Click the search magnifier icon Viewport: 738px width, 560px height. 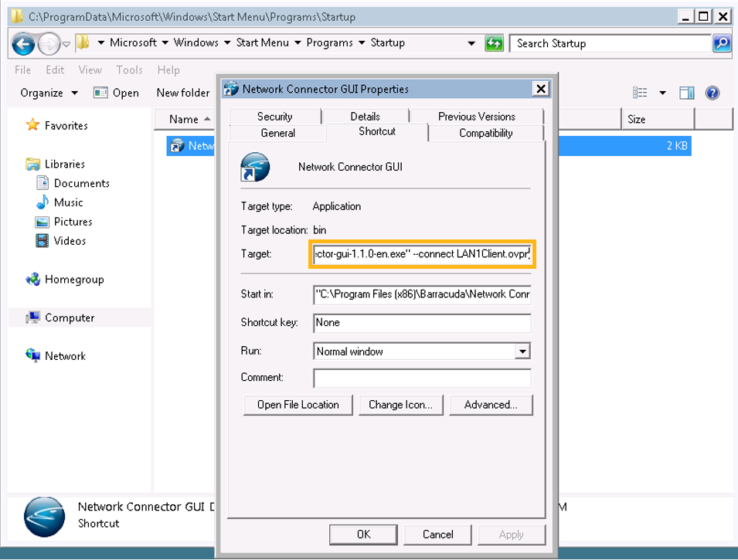722,43
